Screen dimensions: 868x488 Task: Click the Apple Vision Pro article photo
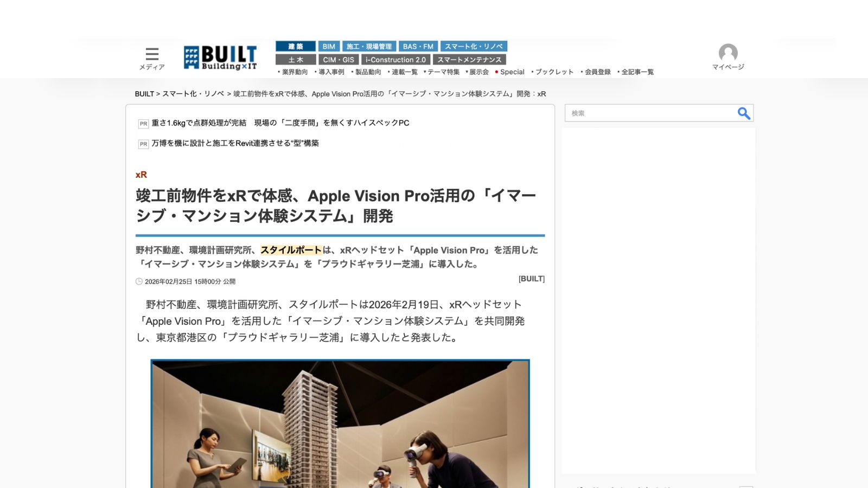340,423
